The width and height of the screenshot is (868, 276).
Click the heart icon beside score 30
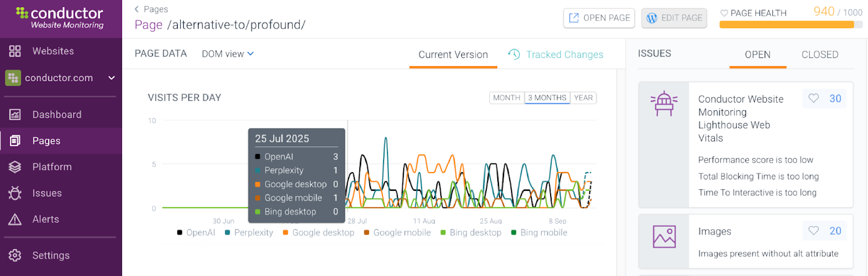(813, 98)
